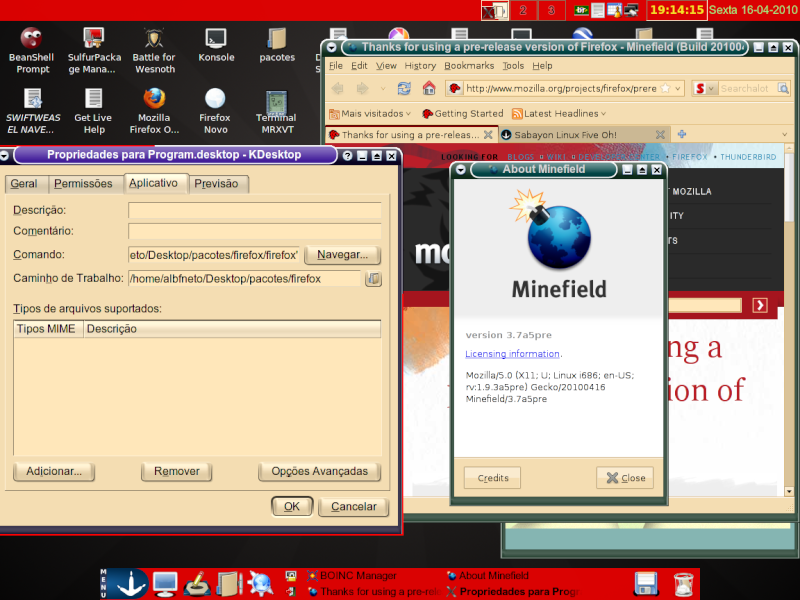Click the help question mark in Propriedades titlebar
This screenshot has width=800, height=600.
347,156
